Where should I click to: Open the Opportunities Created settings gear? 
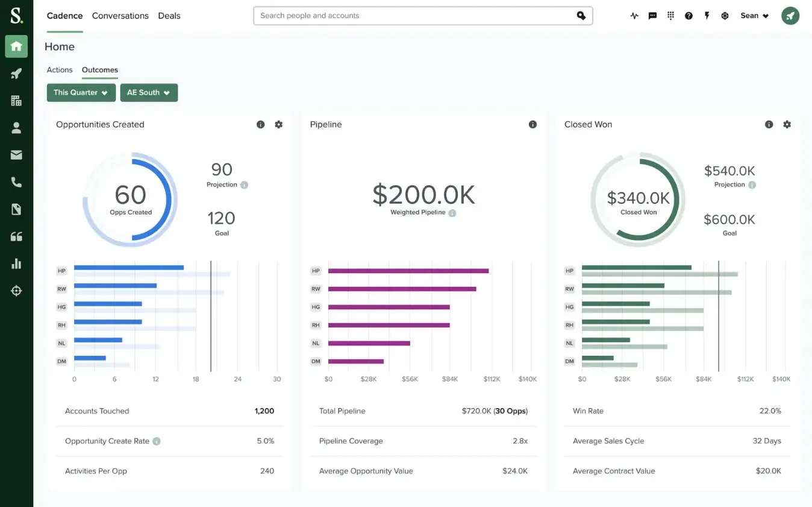click(278, 124)
